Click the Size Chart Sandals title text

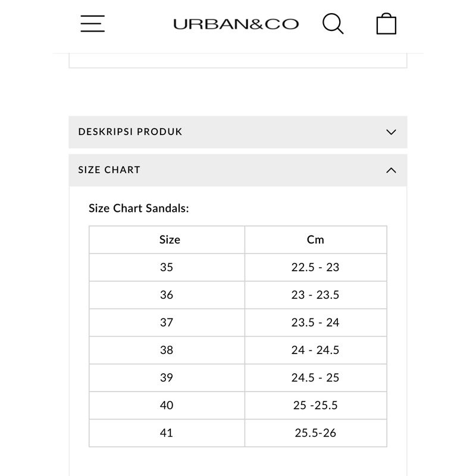pos(139,208)
